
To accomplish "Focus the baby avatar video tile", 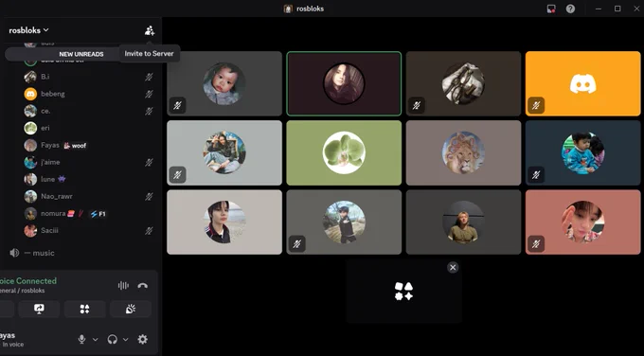I will click(224, 83).
